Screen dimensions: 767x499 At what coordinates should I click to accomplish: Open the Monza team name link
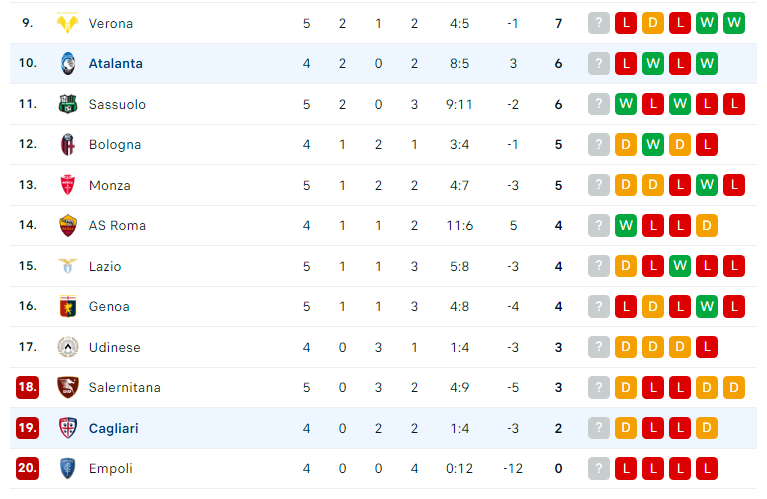[110, 185]
